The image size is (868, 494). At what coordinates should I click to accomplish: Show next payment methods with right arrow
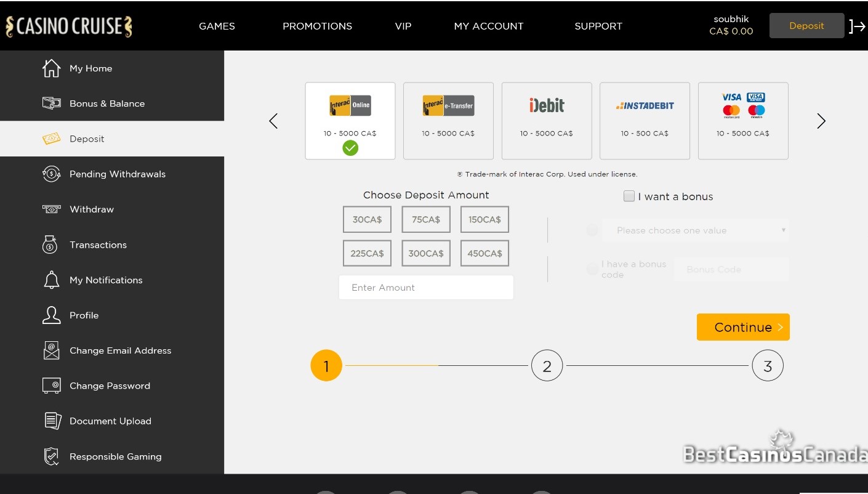[821, 121]
